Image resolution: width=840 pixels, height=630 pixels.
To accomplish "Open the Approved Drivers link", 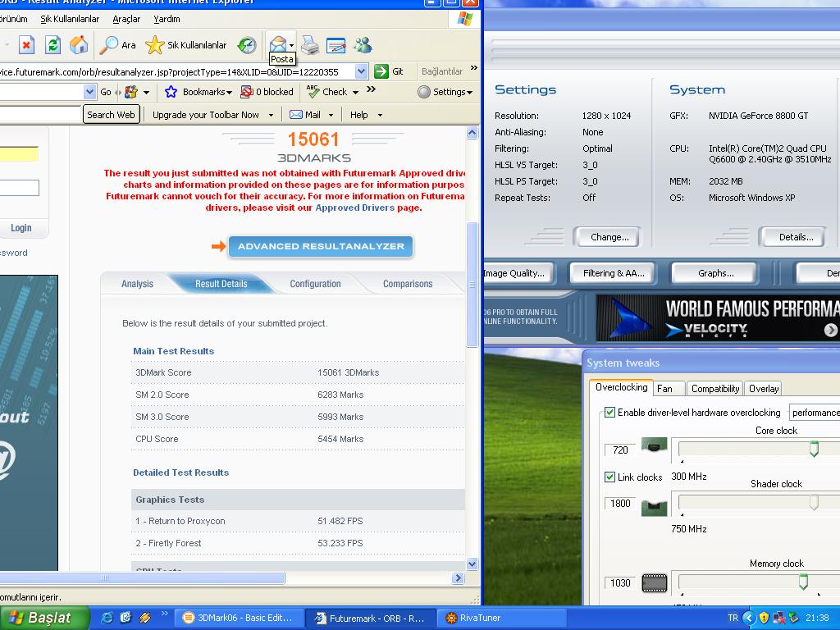I will coord(354,208).
